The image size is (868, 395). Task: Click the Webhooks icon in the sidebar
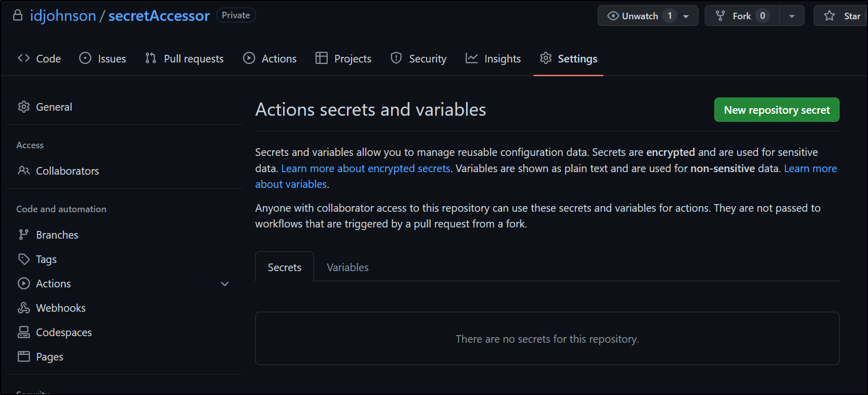(24, 308)
